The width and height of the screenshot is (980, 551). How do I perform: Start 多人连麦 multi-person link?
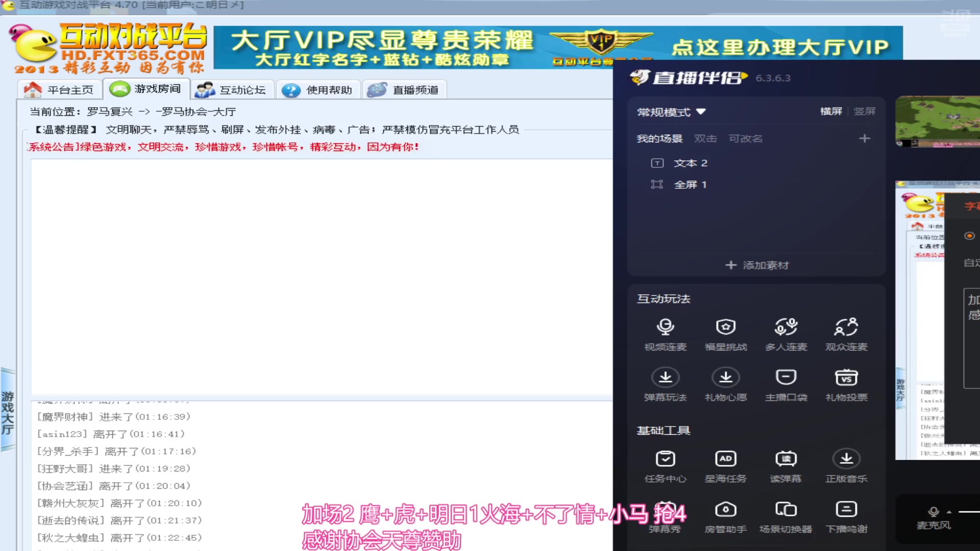(786, 335)
